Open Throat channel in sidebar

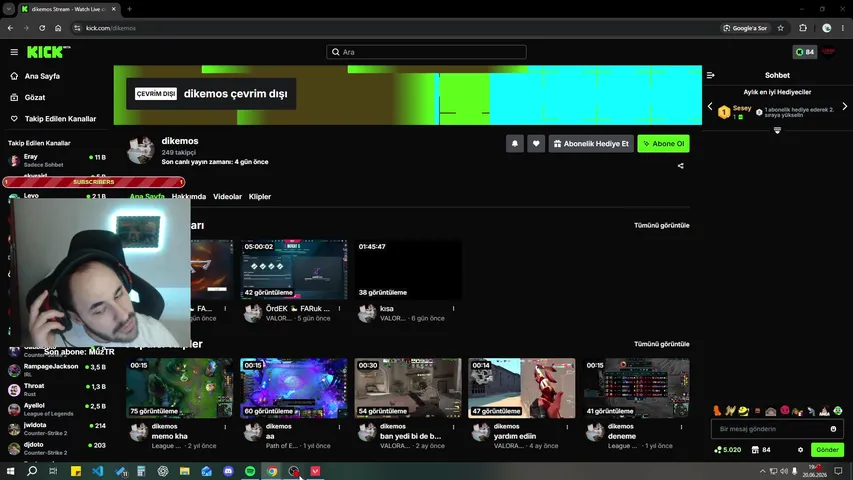(57, 390)
